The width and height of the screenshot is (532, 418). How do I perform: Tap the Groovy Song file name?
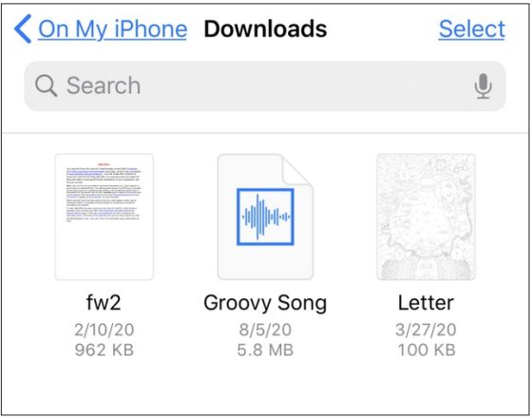265,303
